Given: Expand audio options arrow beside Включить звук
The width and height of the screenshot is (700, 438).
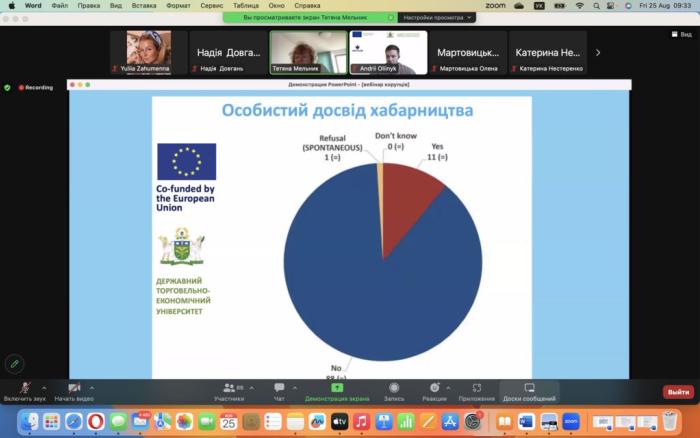Looking at the screenshot, I should (x=44, y=387).
